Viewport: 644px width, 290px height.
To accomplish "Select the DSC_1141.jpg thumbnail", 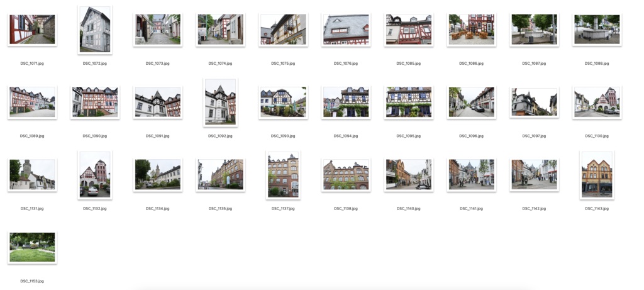I will click(472, 175).
